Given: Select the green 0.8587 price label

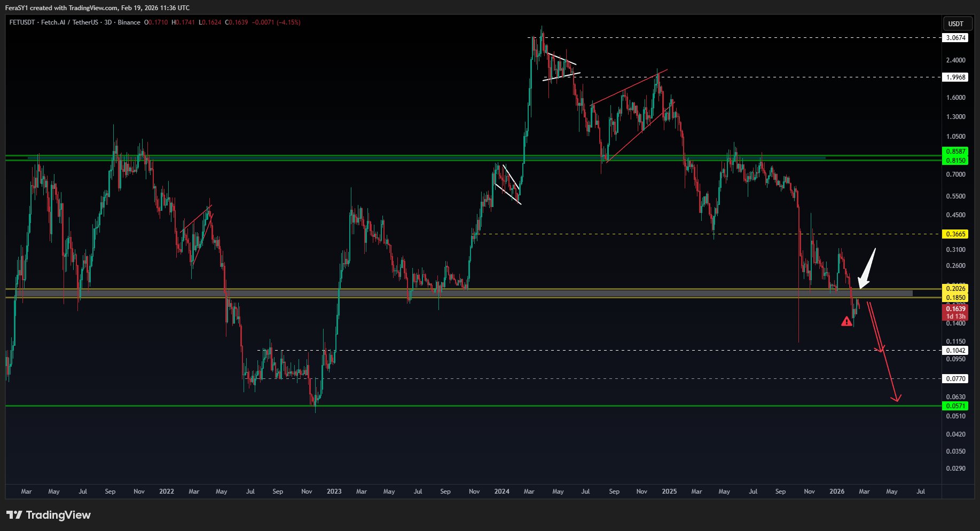Looking at the screenshot, I should [x=955, y=152].
